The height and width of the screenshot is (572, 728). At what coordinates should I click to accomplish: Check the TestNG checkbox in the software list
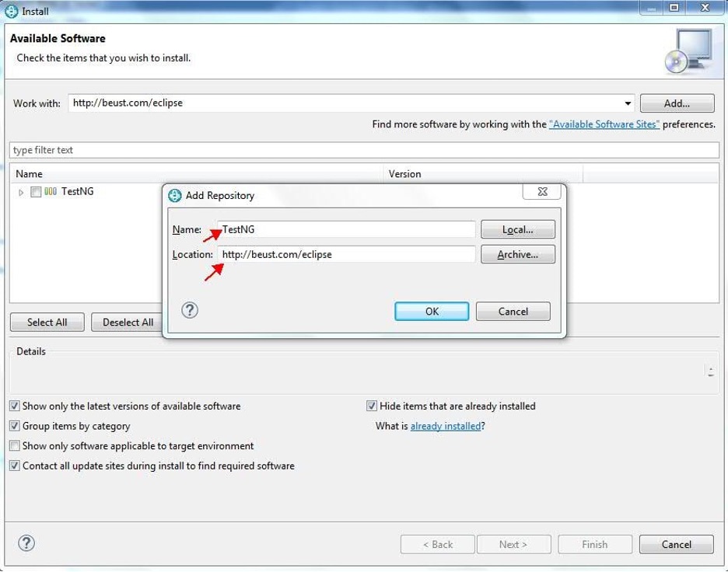click(36, 192)
